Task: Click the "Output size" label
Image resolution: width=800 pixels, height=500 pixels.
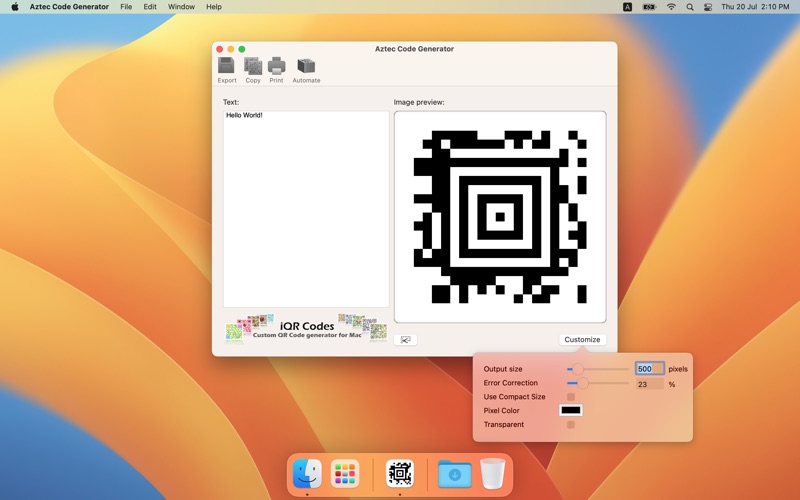Action: click(503, 369)
